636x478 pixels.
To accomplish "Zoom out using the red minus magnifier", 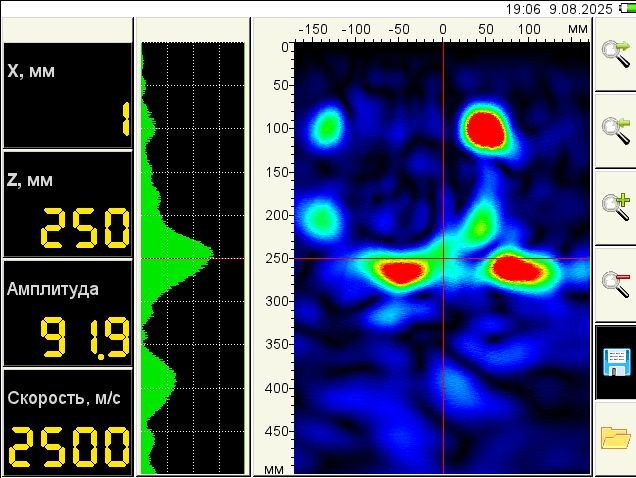I will 615,282.
